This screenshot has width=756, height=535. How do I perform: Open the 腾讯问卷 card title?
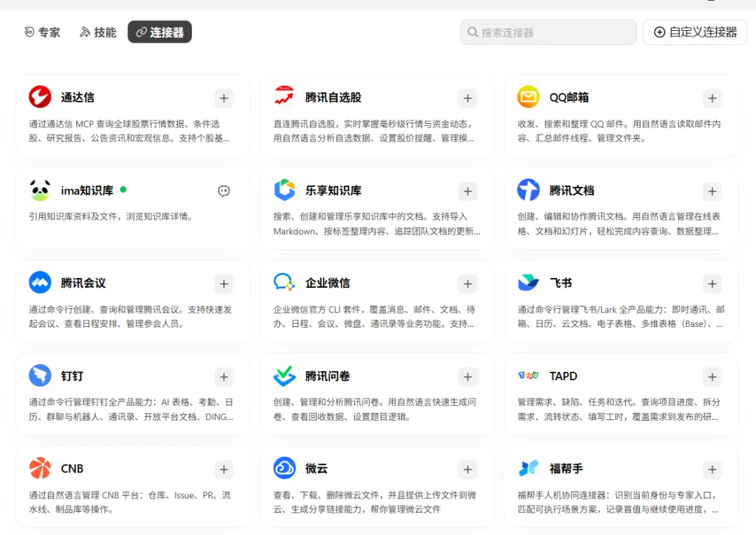coord(328,376)
